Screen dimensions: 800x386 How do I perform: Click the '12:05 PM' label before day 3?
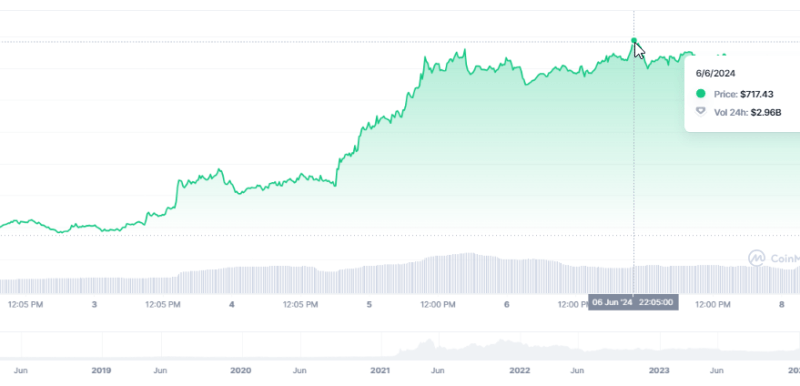point(25,304)
